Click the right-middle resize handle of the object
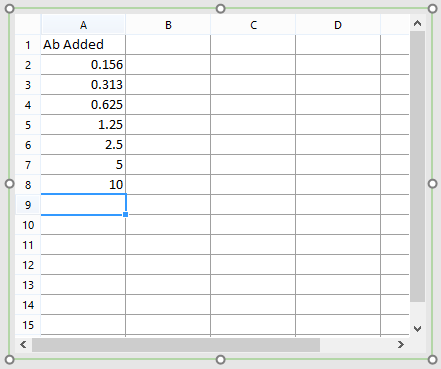Image resolution: width=441 pixels, height=369 pixels. [x=432, y=184]
